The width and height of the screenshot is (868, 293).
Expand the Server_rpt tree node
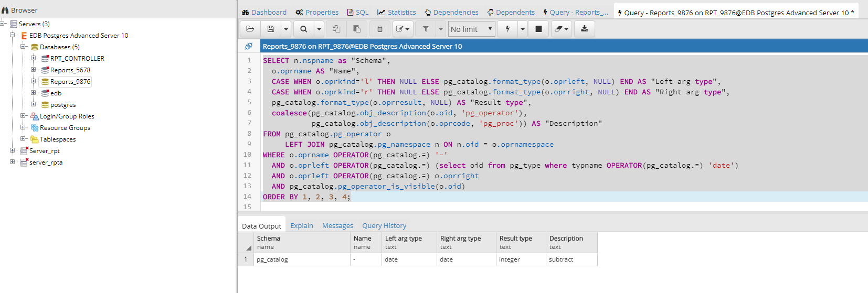click(13, 150)
